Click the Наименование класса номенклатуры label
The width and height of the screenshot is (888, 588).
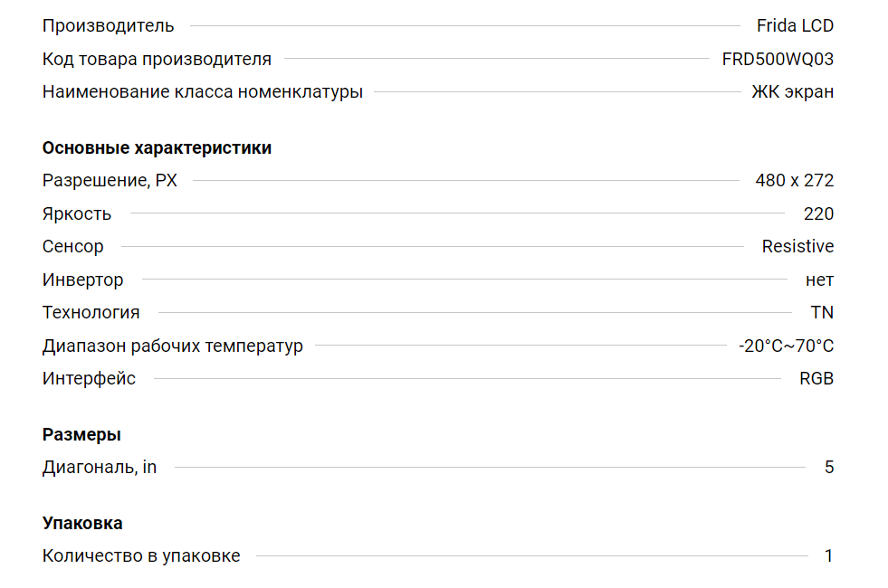[202, 92]
